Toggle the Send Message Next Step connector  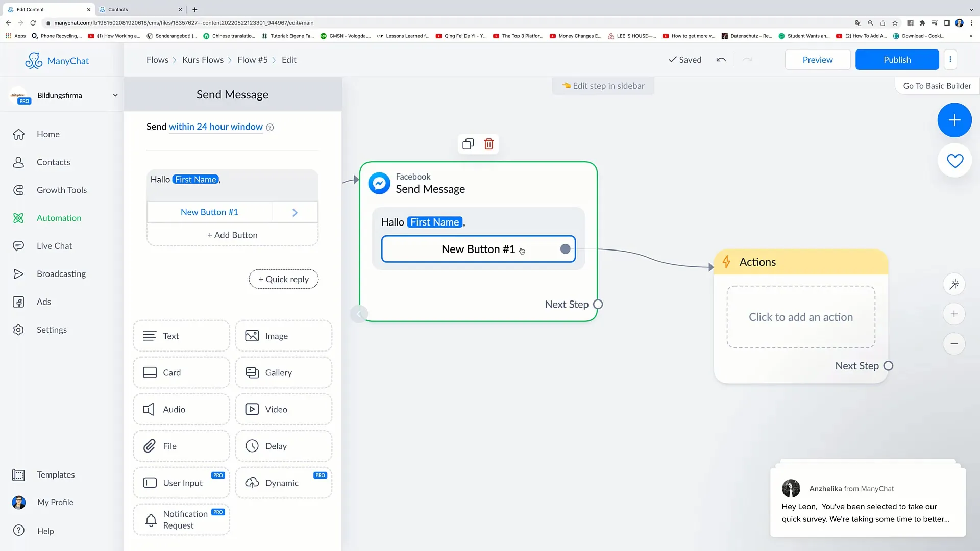tap(598, 304)
